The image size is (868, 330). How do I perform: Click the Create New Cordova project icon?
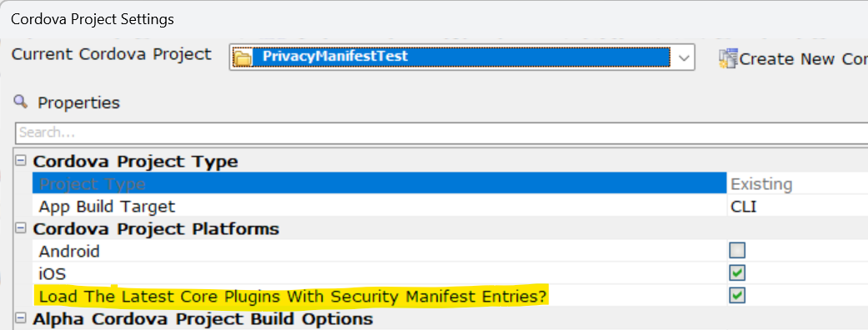[729, 58]
